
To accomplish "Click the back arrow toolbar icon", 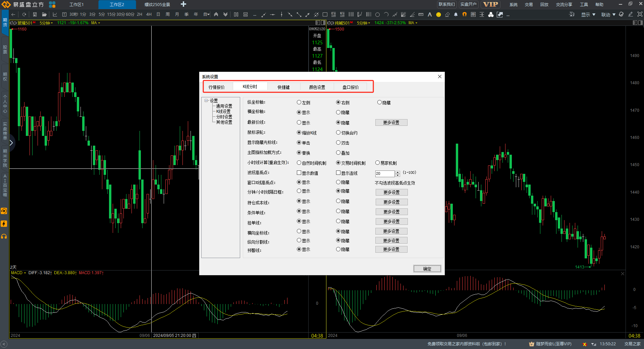I will click(13, 14).
